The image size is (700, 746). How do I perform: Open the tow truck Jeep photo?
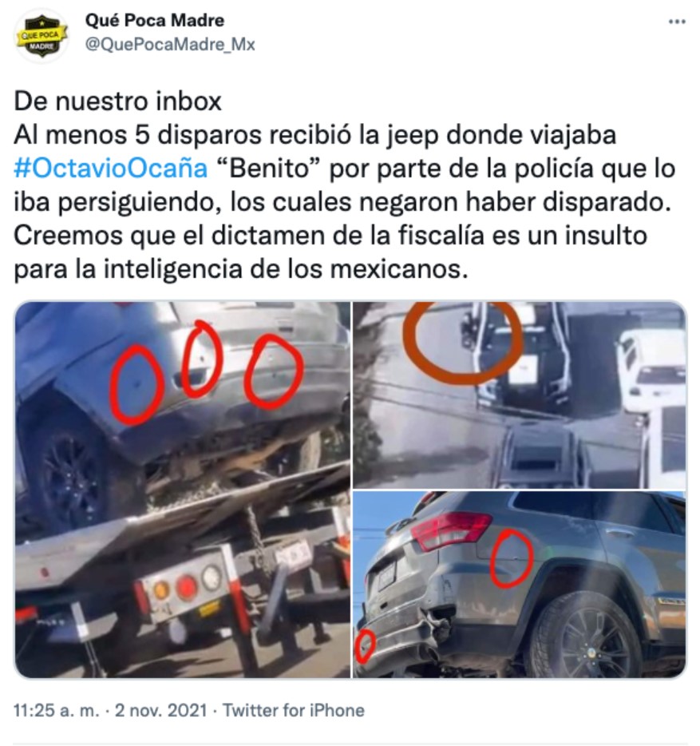pyautogui.click(x=183, y=490)
